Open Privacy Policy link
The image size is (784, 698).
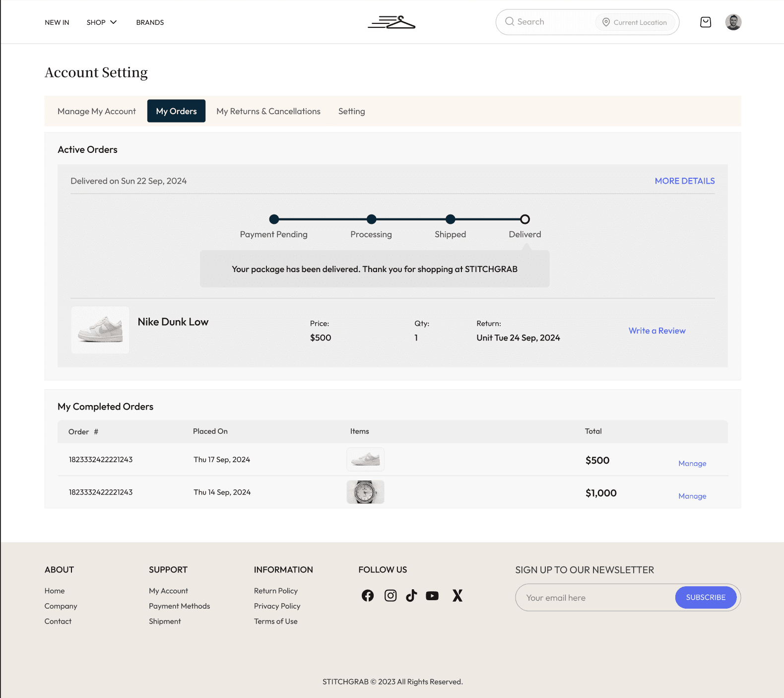(277, 606)
